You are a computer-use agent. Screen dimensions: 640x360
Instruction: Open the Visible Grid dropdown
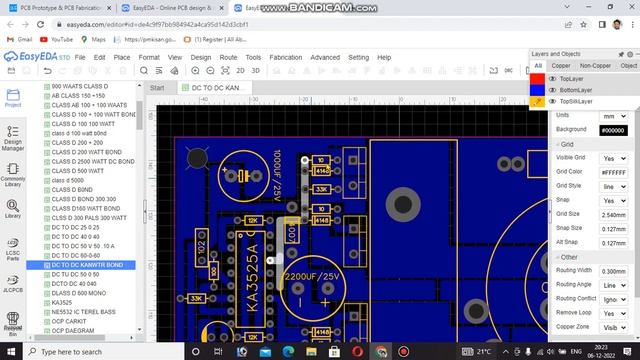coord(613,158)
